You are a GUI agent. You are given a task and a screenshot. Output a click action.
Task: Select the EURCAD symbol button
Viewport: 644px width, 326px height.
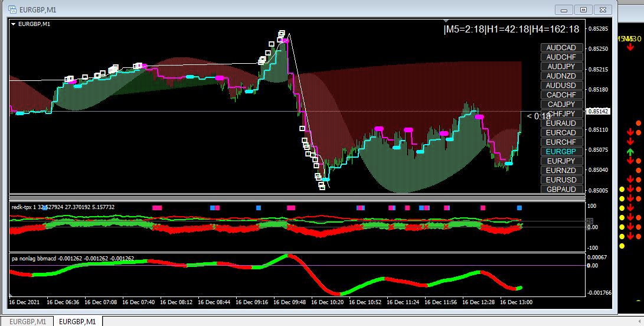pos(561,133)
